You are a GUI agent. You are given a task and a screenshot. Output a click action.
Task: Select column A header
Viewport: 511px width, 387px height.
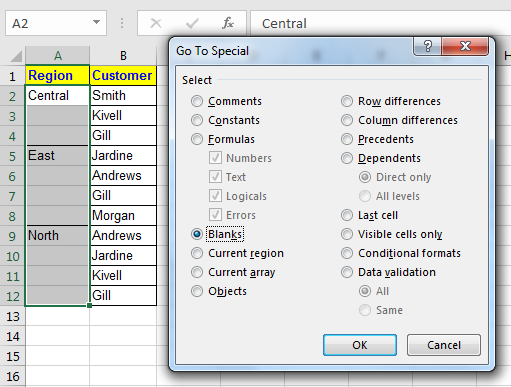click(x=58, y=55)
